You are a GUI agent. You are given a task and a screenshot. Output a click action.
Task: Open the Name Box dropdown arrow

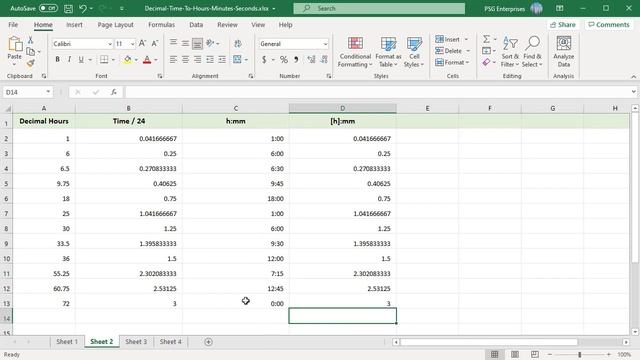click(48, 92)
